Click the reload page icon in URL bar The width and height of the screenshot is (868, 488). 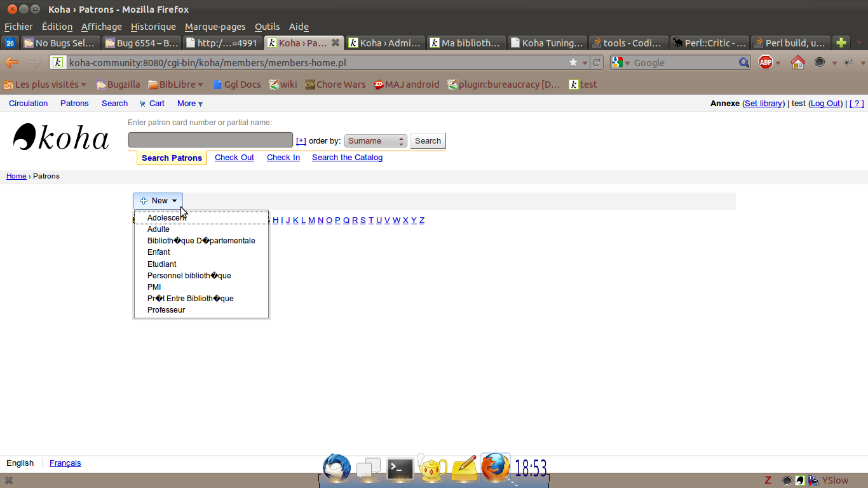click(597, 62)
